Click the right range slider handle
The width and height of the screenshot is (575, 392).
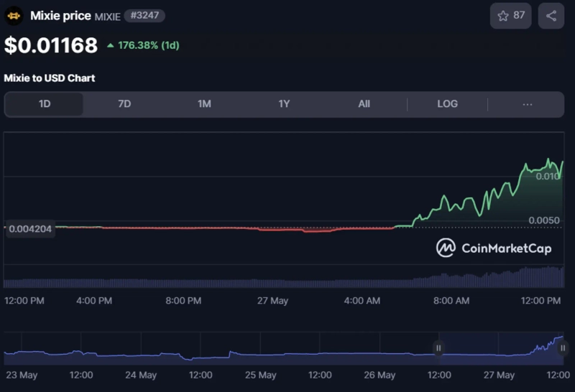click(x=563, y=348)
